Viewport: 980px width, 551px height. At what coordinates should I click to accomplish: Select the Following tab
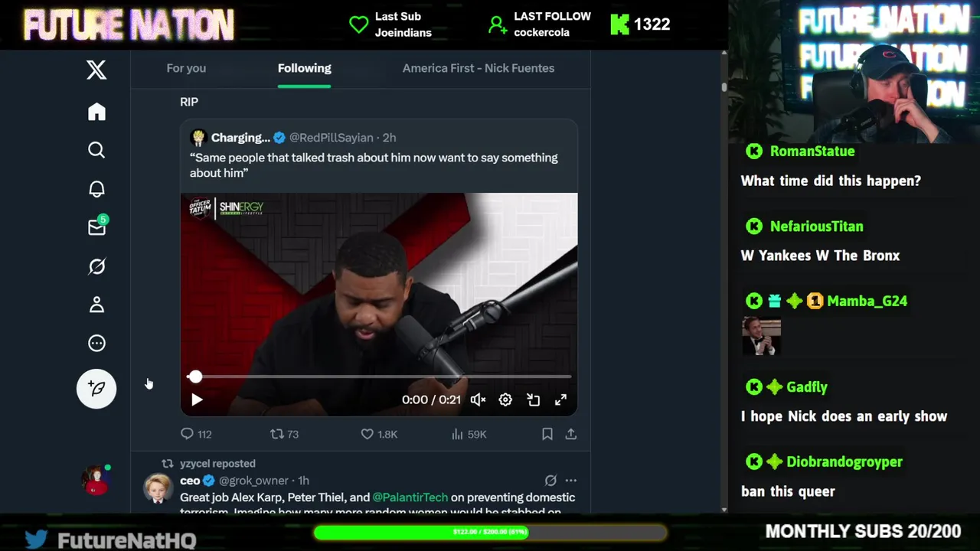[305, 68]
